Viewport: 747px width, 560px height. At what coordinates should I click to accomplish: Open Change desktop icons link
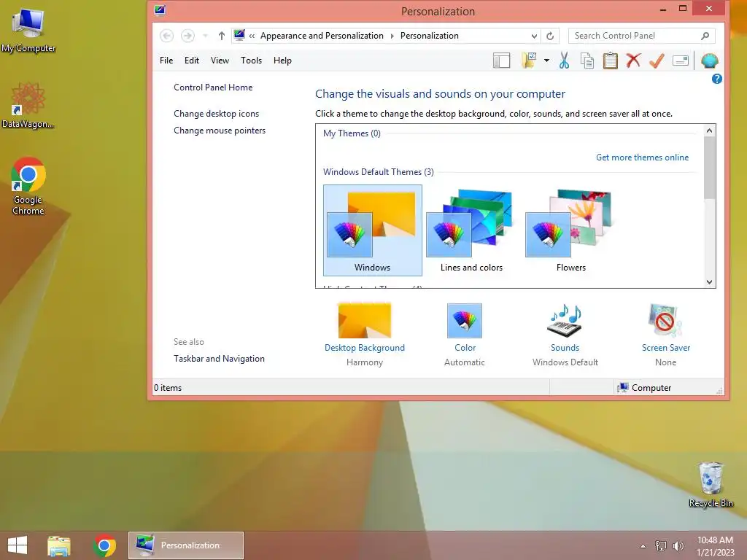point(216,113)
